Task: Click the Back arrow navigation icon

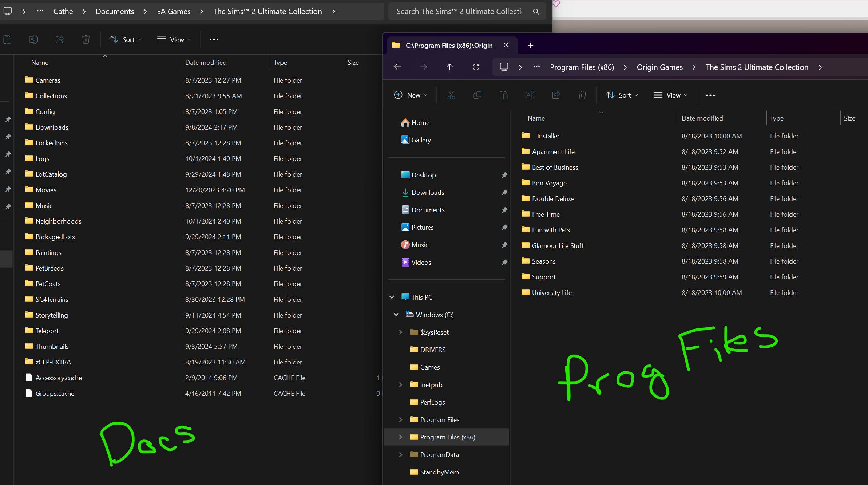Action: click(397, 67)
